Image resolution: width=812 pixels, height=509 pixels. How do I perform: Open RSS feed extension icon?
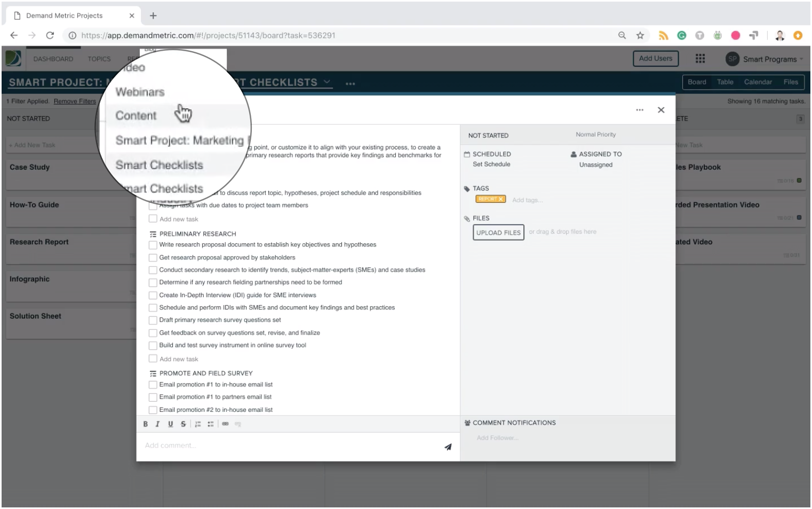coord(663,35)
